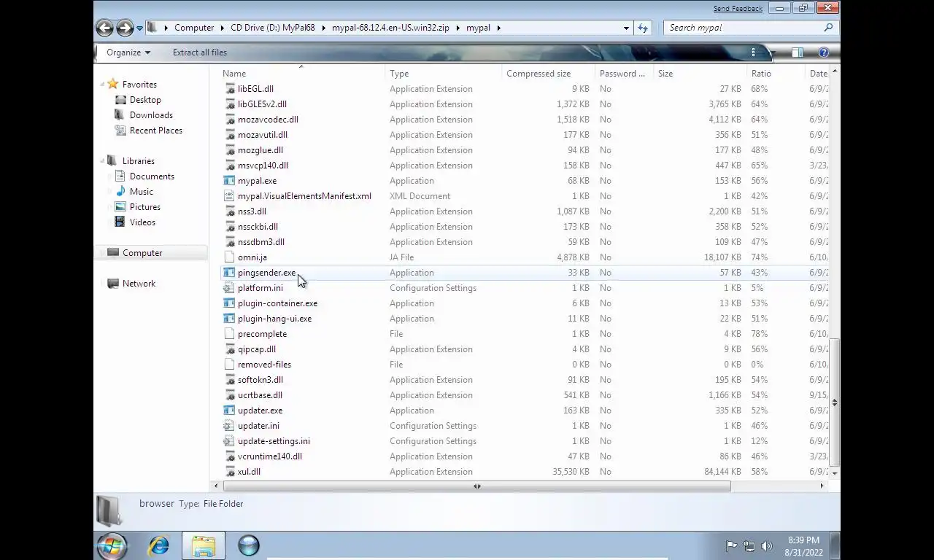
Task: Click the Downloads sidebar icon
Action: (120, 115)
